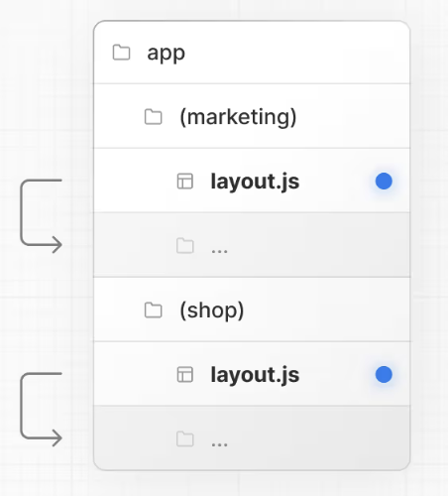448x496 pixels.
Task: Select the app root folder label
Action: pyautogui.click(x=166, y=53)
